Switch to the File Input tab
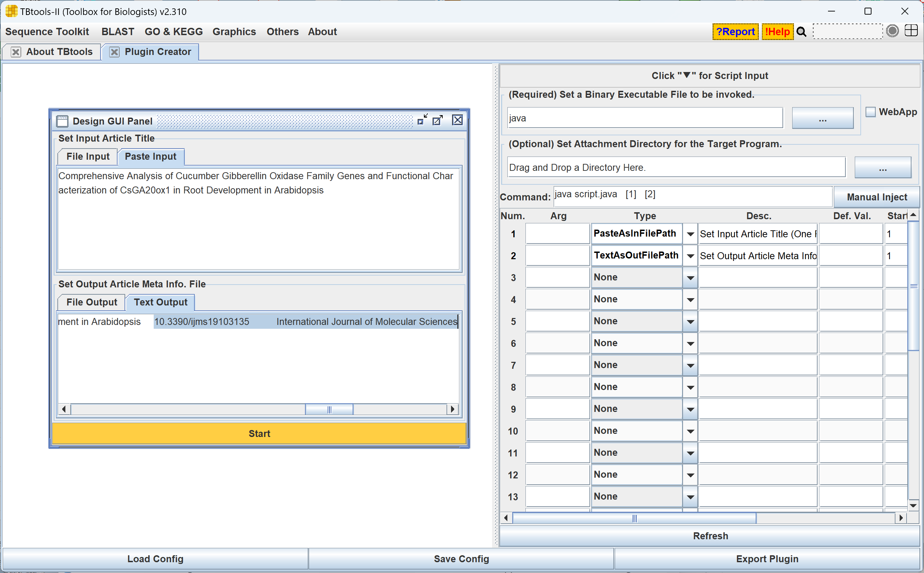924x573 pixels. coord(88,157)
